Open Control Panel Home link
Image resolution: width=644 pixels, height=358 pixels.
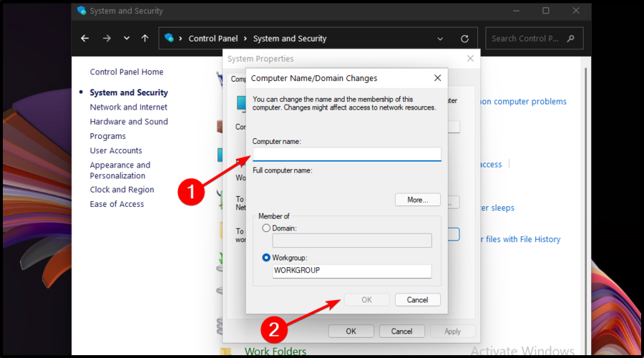127,72
